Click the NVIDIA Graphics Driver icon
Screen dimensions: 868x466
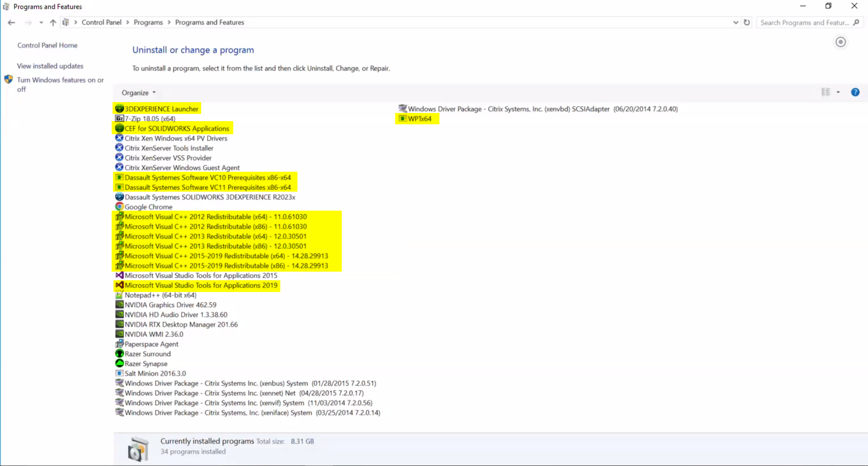pos(119,305)
